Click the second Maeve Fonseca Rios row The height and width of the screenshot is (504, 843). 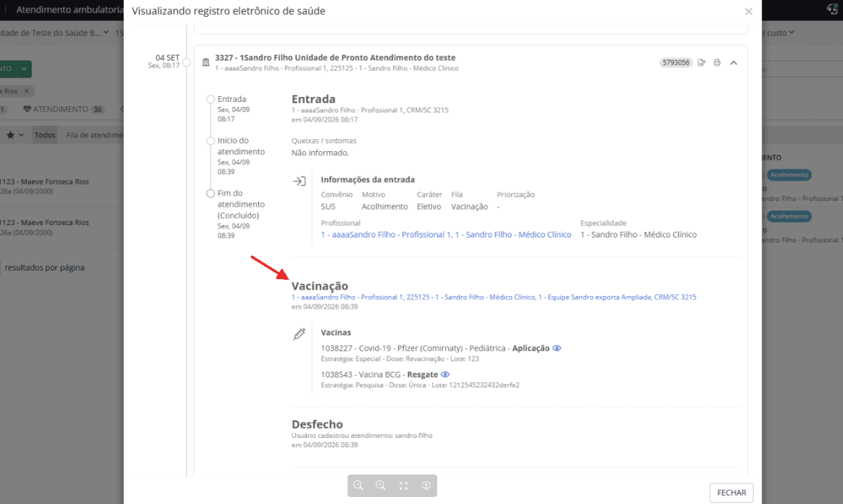coord(62,228)
